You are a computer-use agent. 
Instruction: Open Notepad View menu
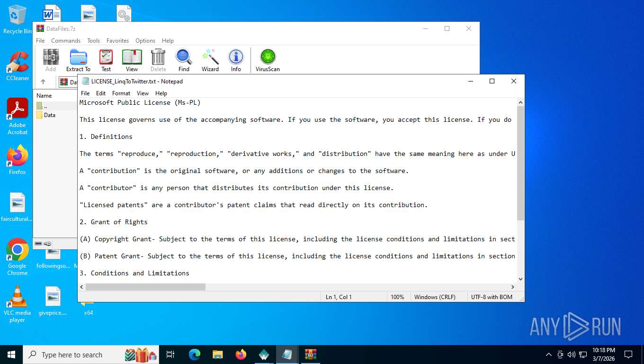143,93
